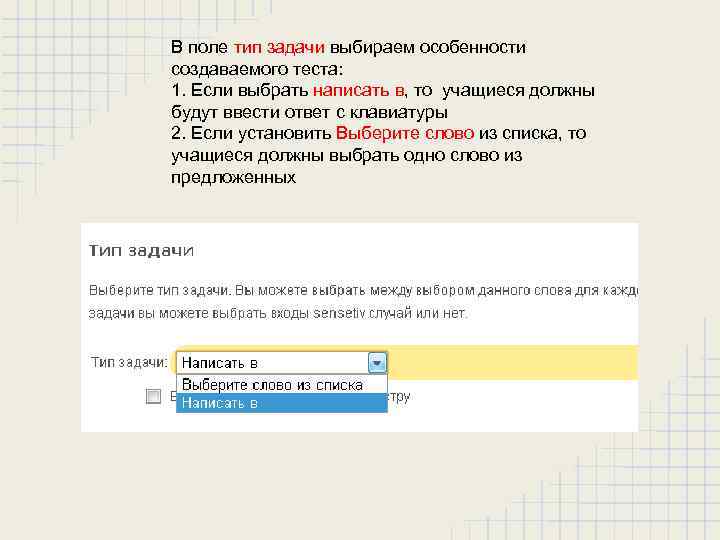Viewport: 720px width, 540px height.
Task: Click description line 'задачи вы можете выбрать входы…'
Action: pos(278,314)
